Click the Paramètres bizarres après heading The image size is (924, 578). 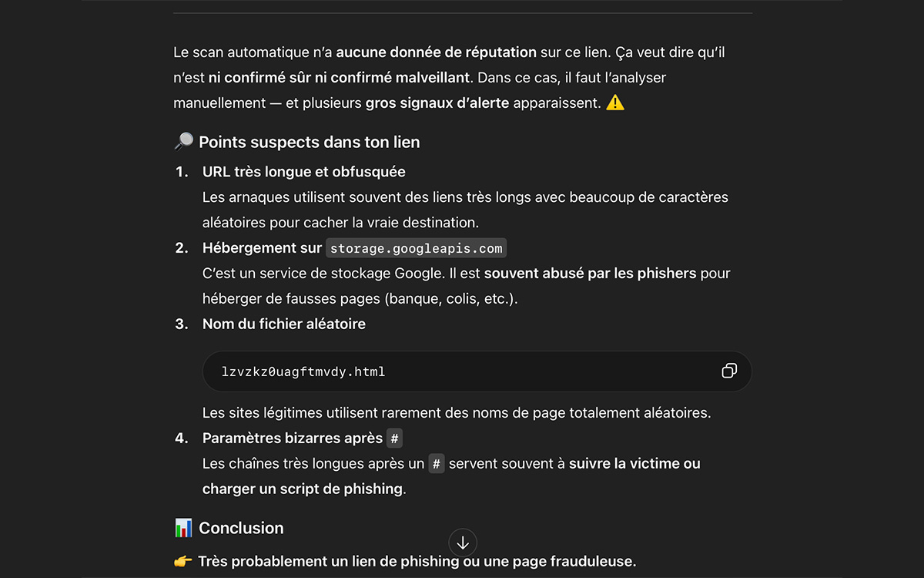(x=291, y=438)
